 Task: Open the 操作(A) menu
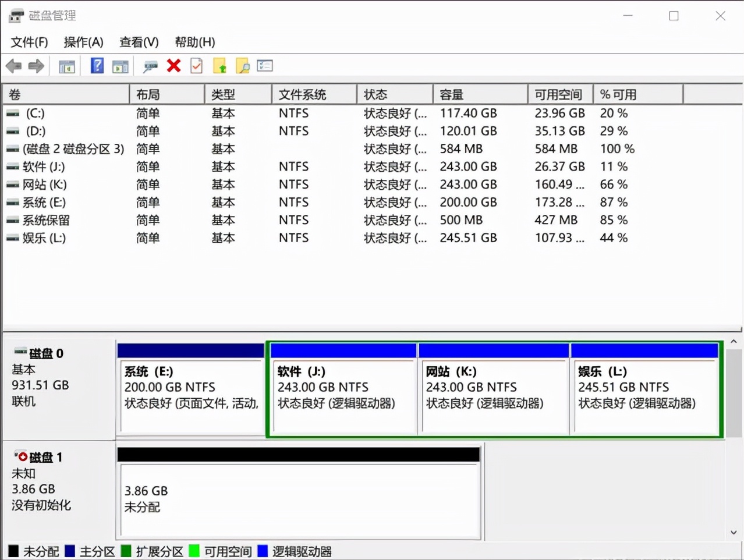coord(83,42)
